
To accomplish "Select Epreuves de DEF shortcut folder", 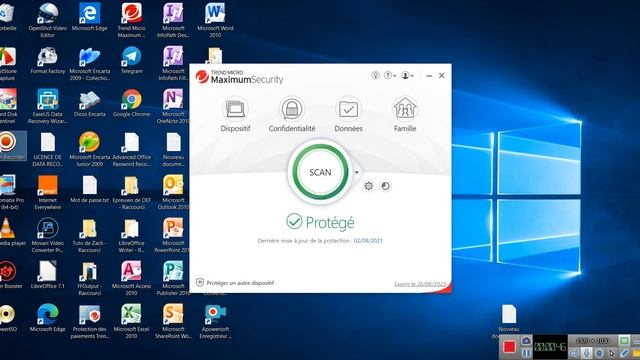I will point(131,192).
